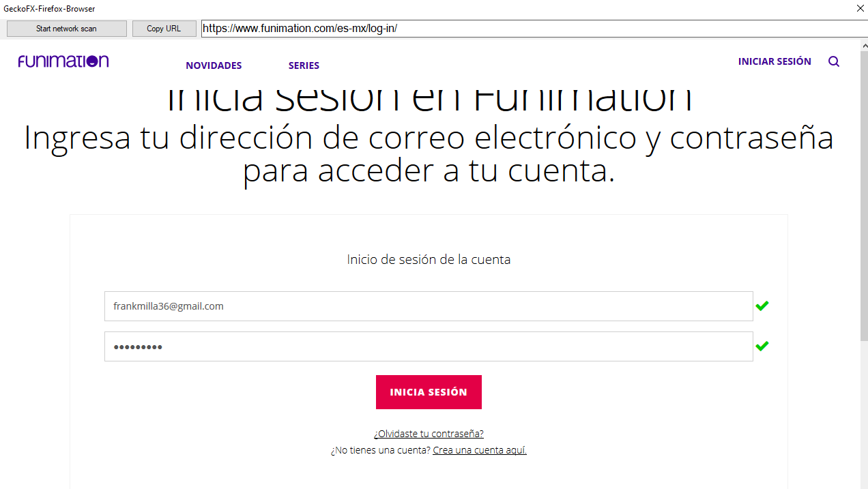The width and height of the screenshot is (868, 489).
Task: Click the Start network scan button
Action: [66, 29]
